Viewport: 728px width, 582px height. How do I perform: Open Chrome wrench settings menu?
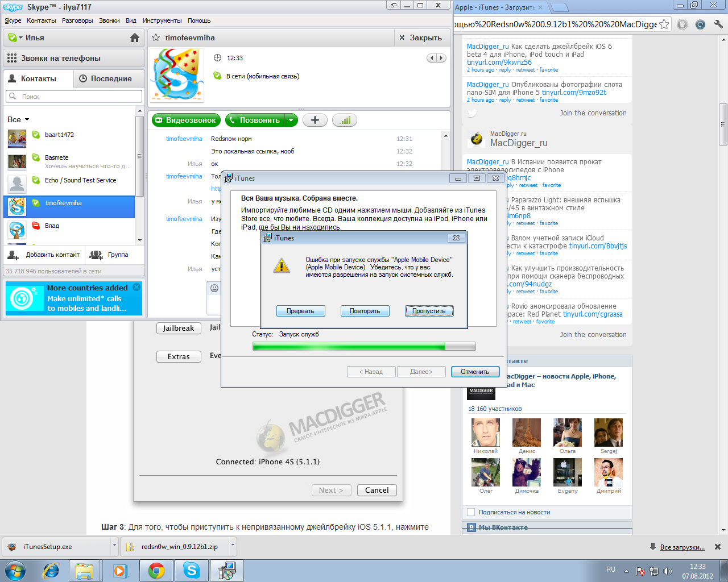point(718,24)
